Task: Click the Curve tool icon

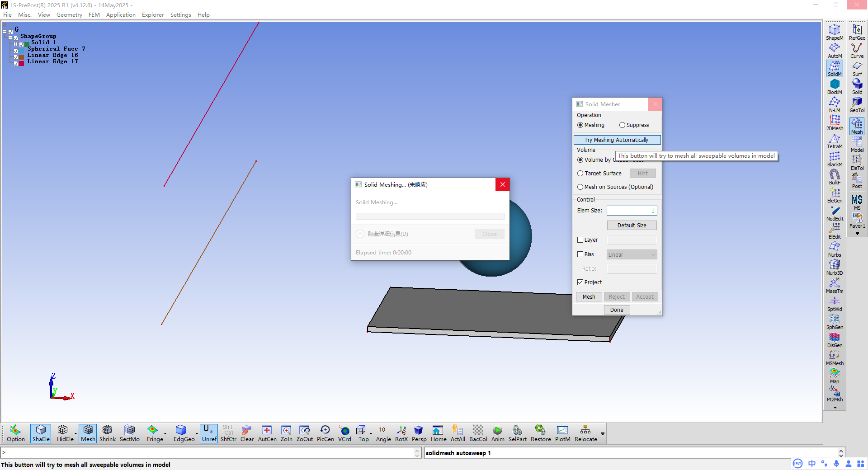Action: pos(857,50)
